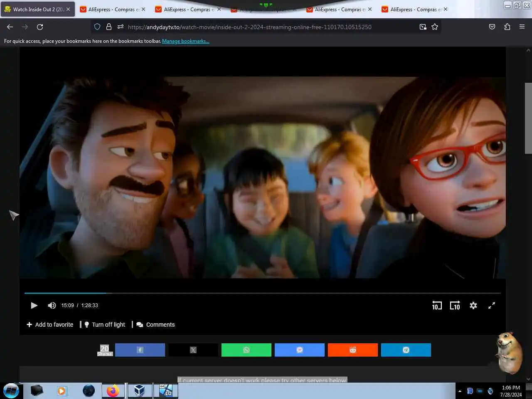This screenshot has height=399, width=532.
Task: Bookmark this page with the star
Action: (x=435, y=27)
